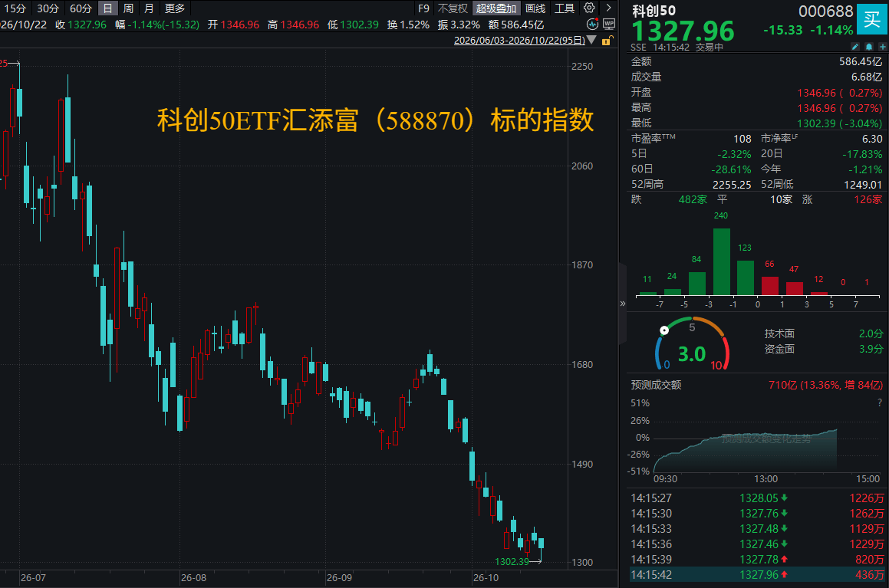
Task: Click the 预测成交额 forecast label
Action: [656, 385]
